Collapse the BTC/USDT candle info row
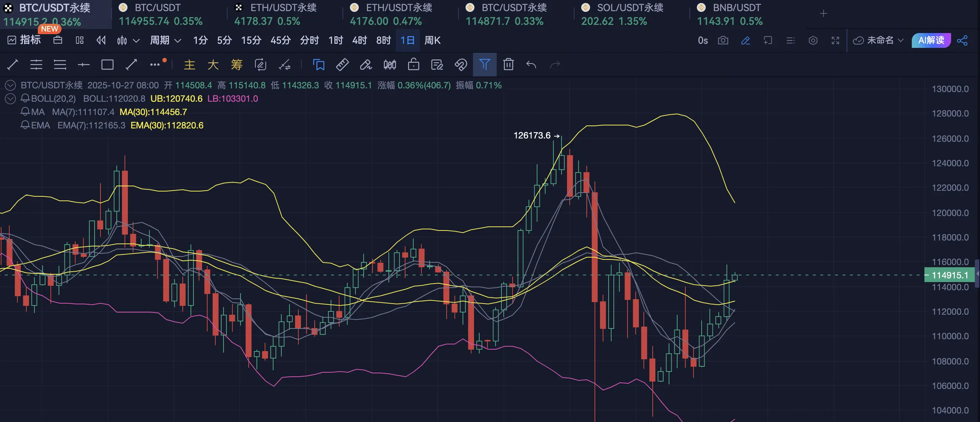This screenshot has height=422, width=980. (x=10, y=85)
